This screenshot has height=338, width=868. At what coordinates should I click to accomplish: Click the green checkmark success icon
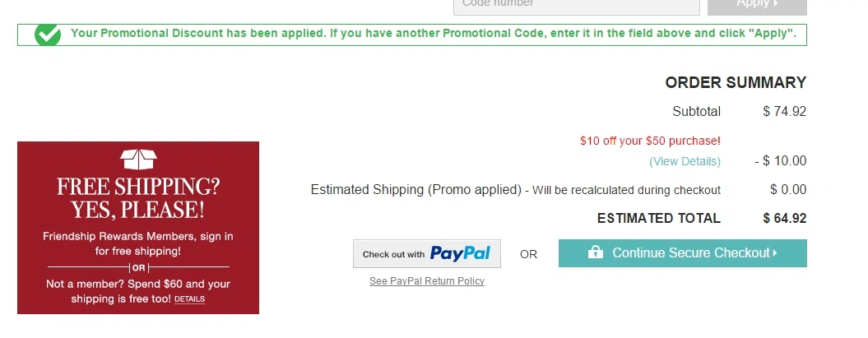[x=48, y=35]
